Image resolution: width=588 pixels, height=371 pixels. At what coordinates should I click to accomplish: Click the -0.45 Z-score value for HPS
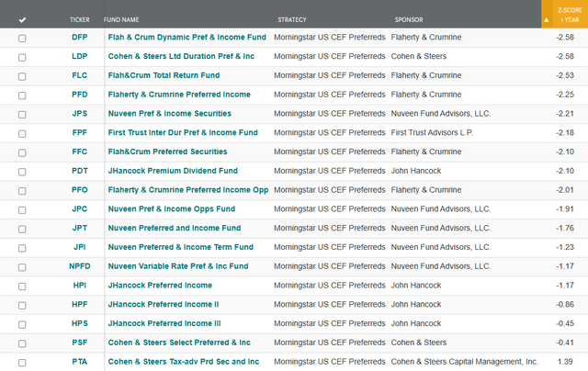point(565,323)
